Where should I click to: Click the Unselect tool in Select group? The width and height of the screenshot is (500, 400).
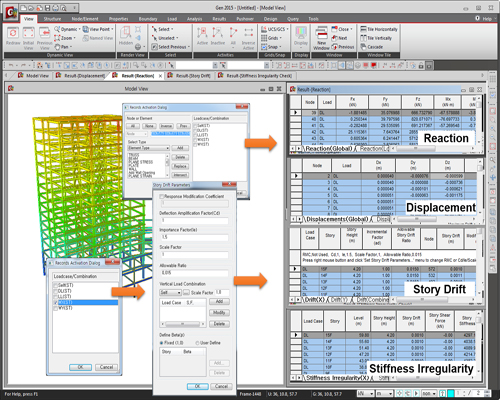coord(165,38)
